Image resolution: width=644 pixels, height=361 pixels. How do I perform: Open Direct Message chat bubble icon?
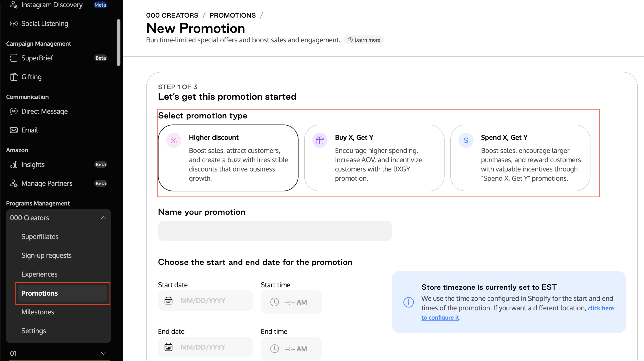pyautogui.click(x=14, y=111)
